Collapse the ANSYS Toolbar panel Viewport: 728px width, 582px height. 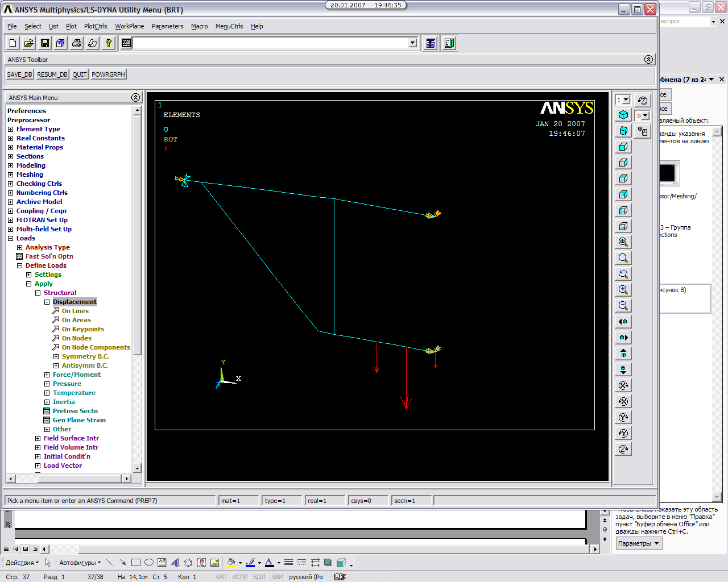point(648,60)
